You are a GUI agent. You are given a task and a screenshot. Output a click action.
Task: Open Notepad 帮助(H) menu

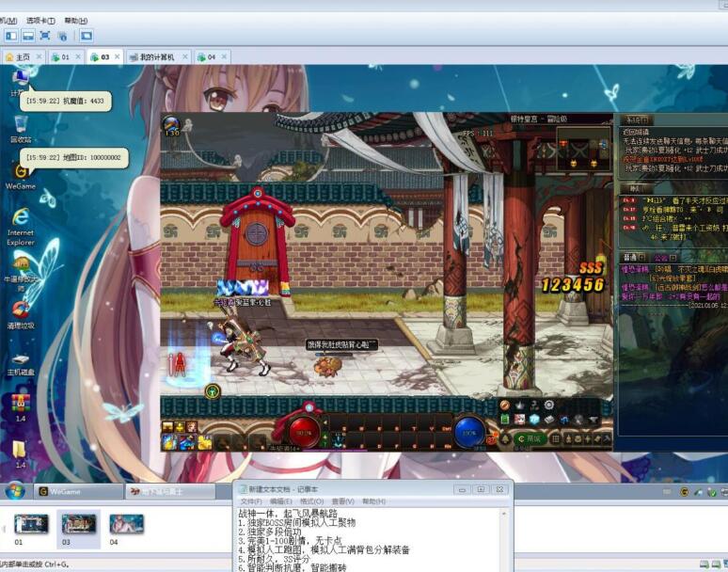point(373,501)
